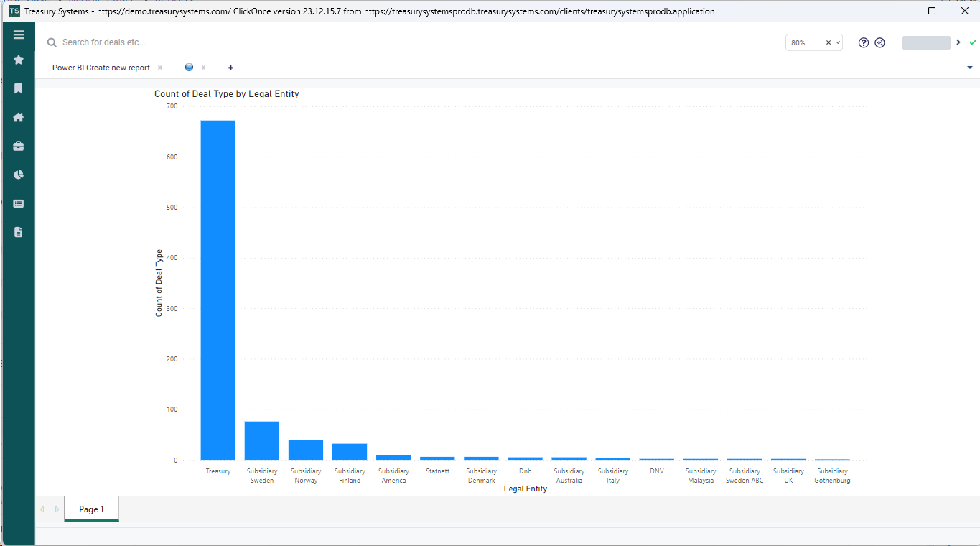
Task: Go to next report page arrow
Action: click(57, 509)
